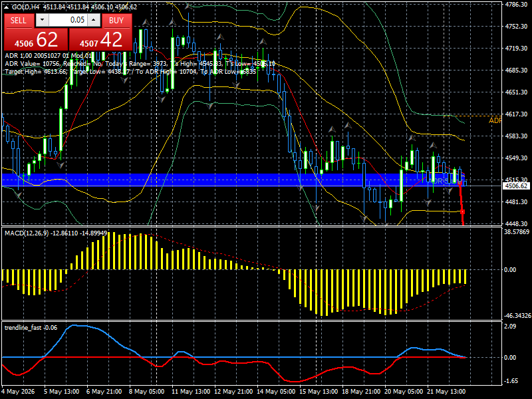Click the BUY button
The image size is (532, 399).
tap(116, 21)
